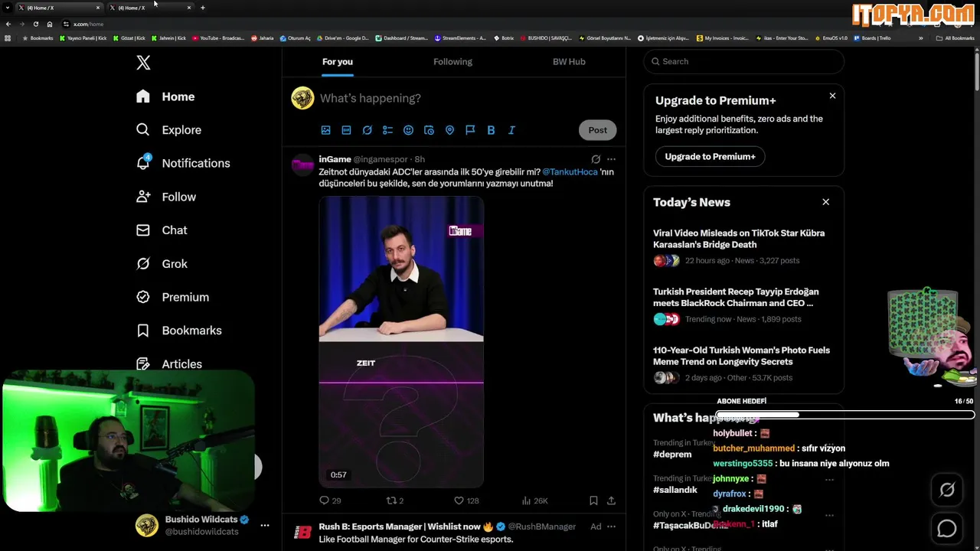
Task: Open the Home sidebar item
Action: 165,96
